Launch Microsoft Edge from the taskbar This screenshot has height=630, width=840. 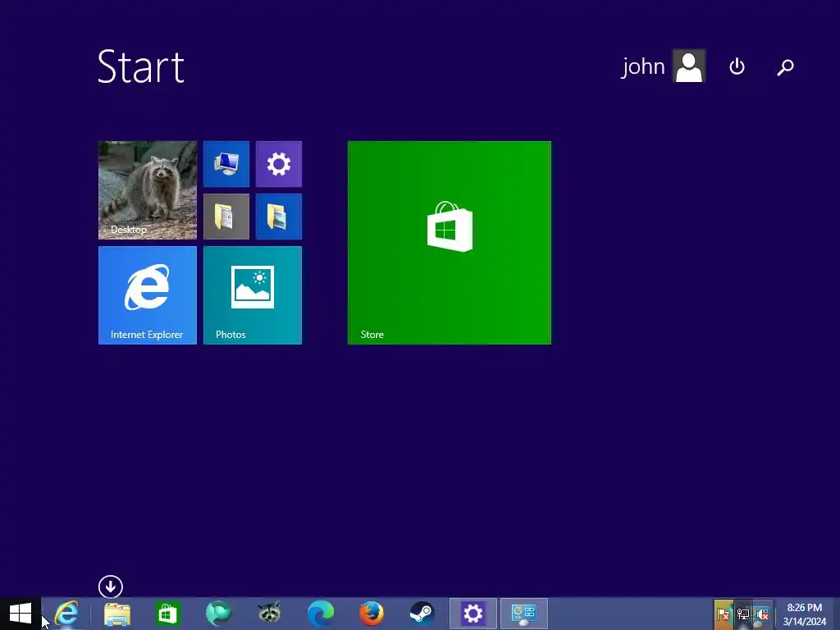(x=321, y=614)
